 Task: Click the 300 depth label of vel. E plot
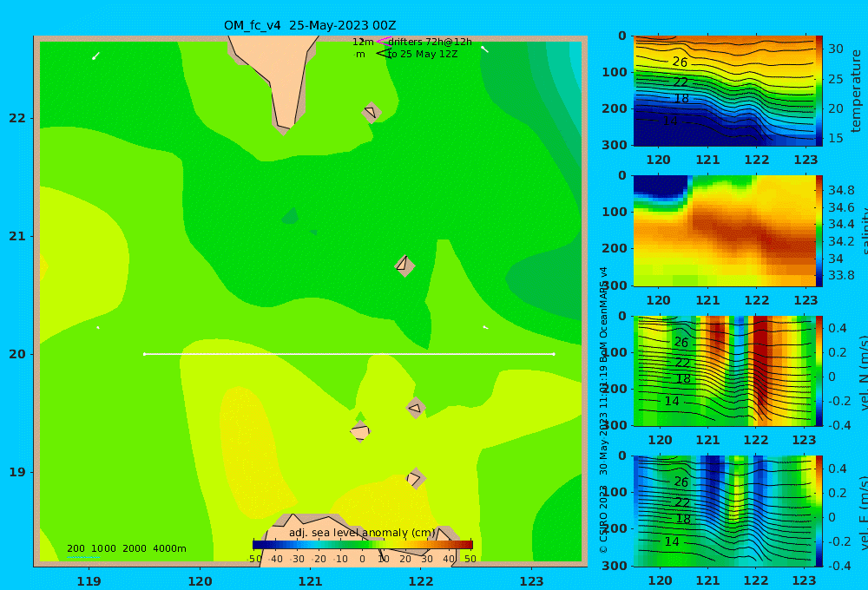(x=615, y=565)
